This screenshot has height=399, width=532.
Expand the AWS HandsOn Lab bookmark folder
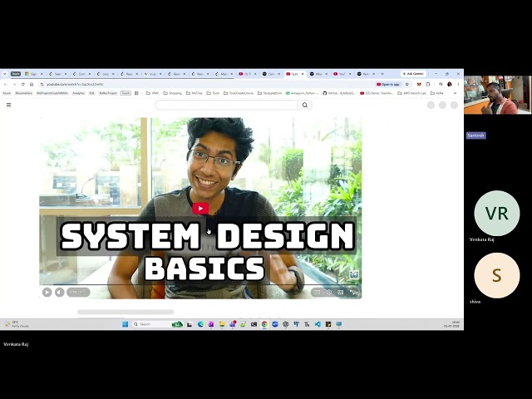pyautogui.click(x=412, y=93)
